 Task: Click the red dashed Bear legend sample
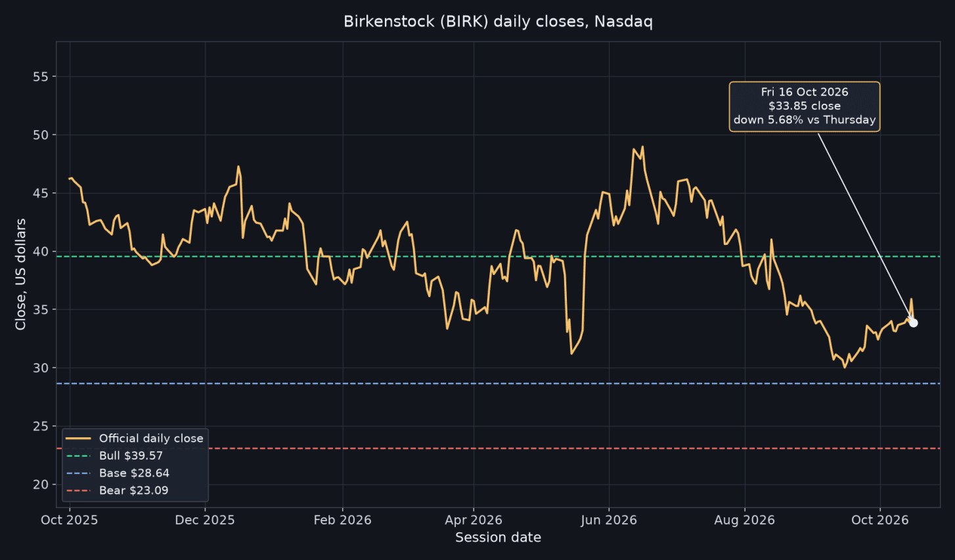pyautogui.click(x=79, y=490)
